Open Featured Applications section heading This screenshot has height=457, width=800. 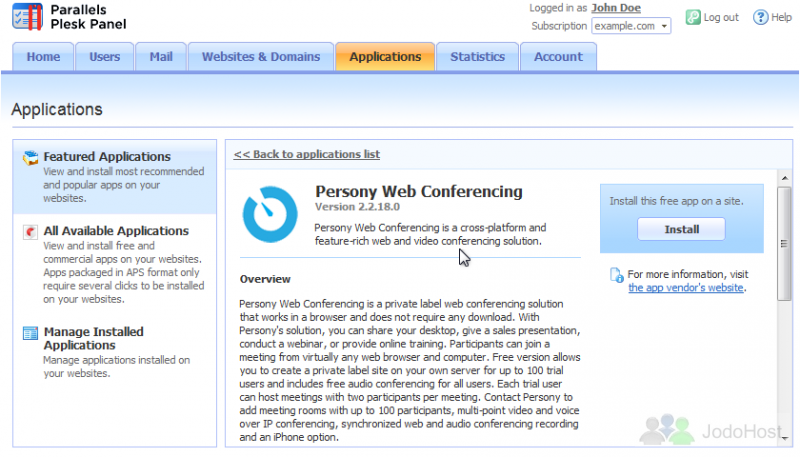point(107,157)
